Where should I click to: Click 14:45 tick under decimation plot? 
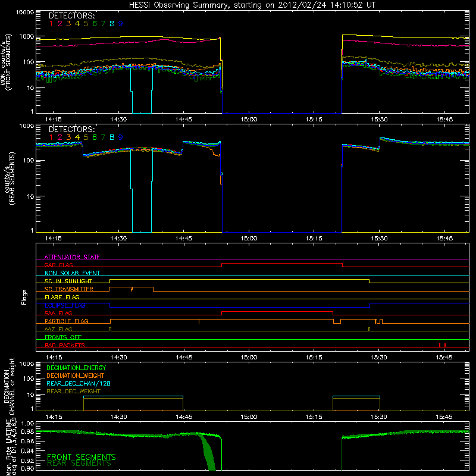184,417
